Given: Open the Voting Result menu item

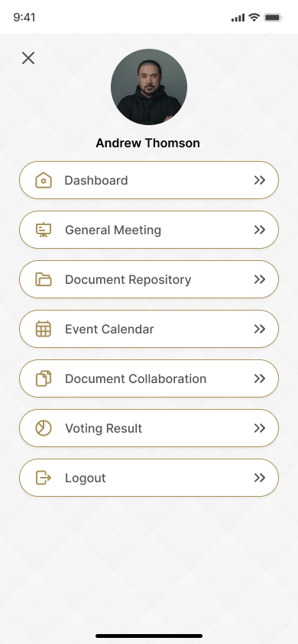Looking at the screenshot, I should (149, 428).
